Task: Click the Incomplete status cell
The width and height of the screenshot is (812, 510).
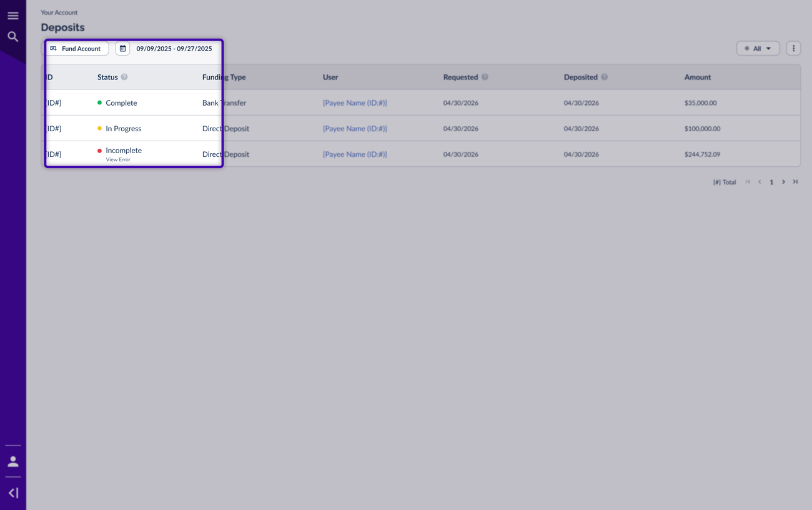Action: [x=119, y=151]
